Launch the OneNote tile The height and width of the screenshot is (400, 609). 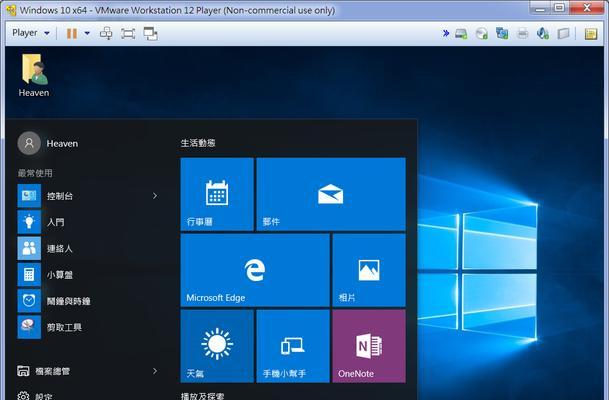pos(369,346)
